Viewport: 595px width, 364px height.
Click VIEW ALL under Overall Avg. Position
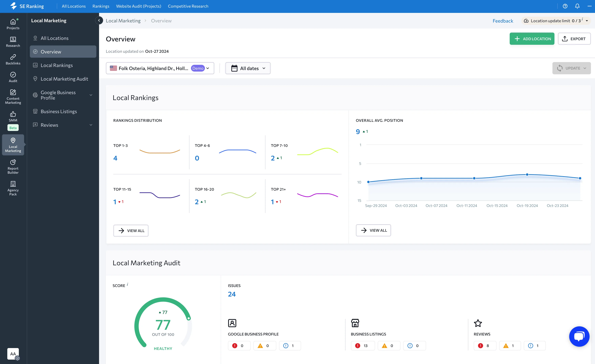click(x=373, y=231)
